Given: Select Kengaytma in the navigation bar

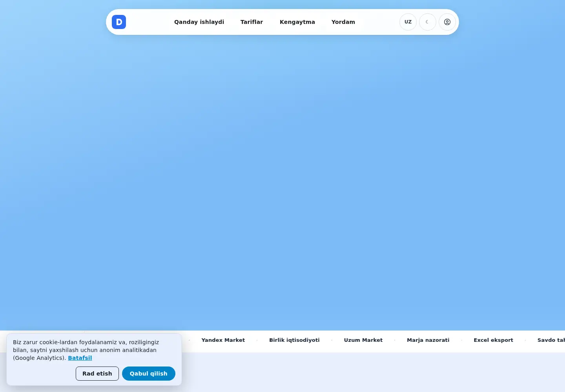Looking at the screenshot, I should [297, 22].
